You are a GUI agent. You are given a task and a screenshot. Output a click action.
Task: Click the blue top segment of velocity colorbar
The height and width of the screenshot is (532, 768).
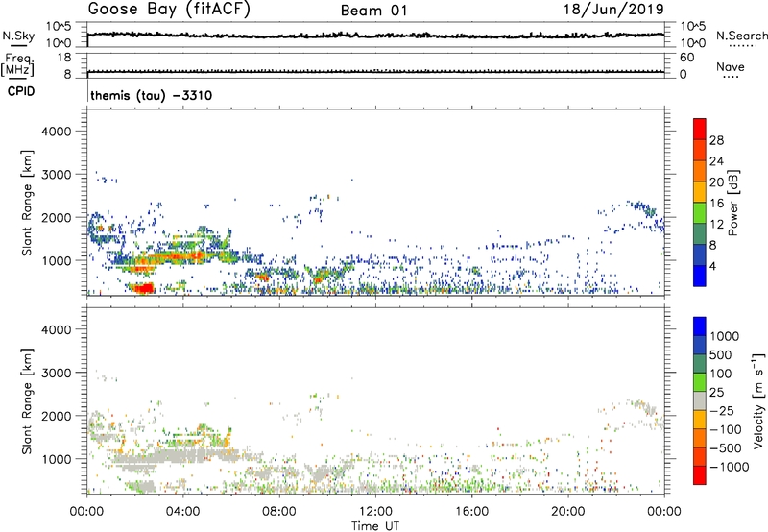(x=700, y=326)
